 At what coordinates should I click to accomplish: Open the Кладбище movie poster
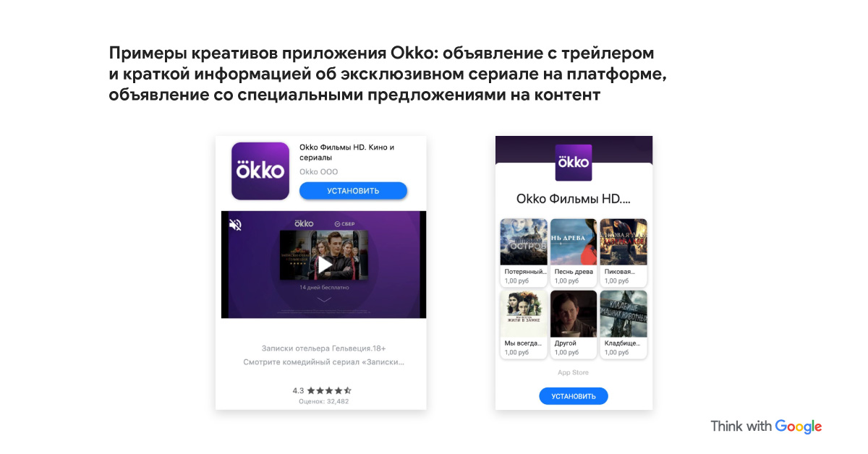tap(624, 314)
